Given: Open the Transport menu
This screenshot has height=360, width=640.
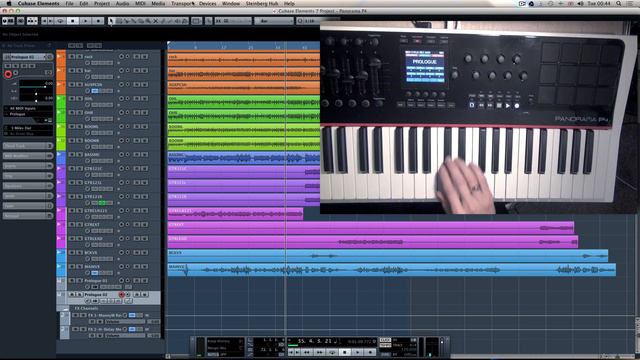Looking at the screenshot, I should click(182, 3).
